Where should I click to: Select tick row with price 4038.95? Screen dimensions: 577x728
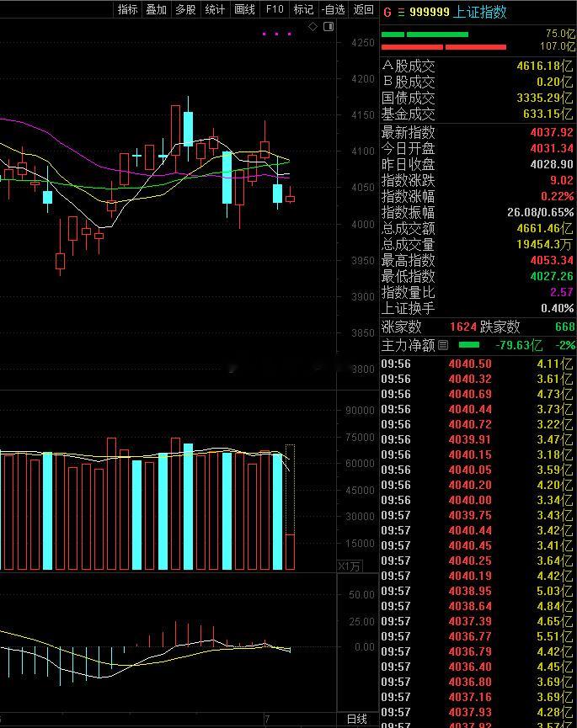tap(478, 591)
